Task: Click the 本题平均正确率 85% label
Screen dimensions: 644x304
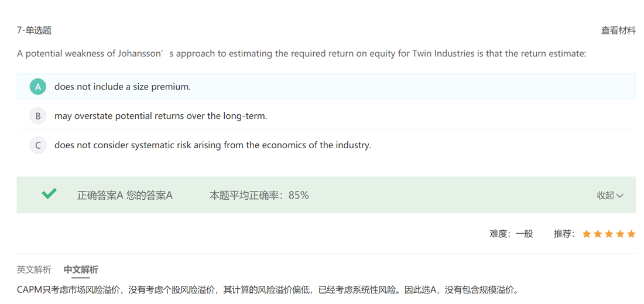Action: (x=259, y=196)
